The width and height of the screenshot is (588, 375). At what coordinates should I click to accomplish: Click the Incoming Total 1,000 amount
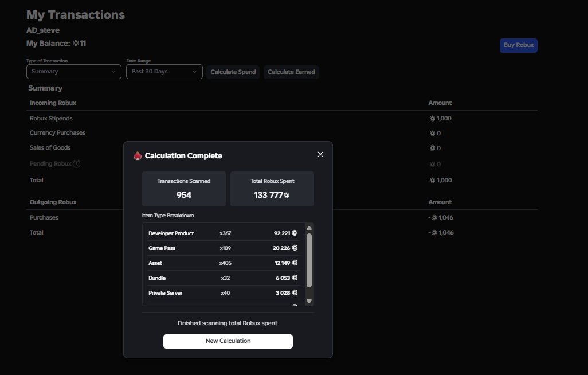pyautogui.click(x=441, y=180)
